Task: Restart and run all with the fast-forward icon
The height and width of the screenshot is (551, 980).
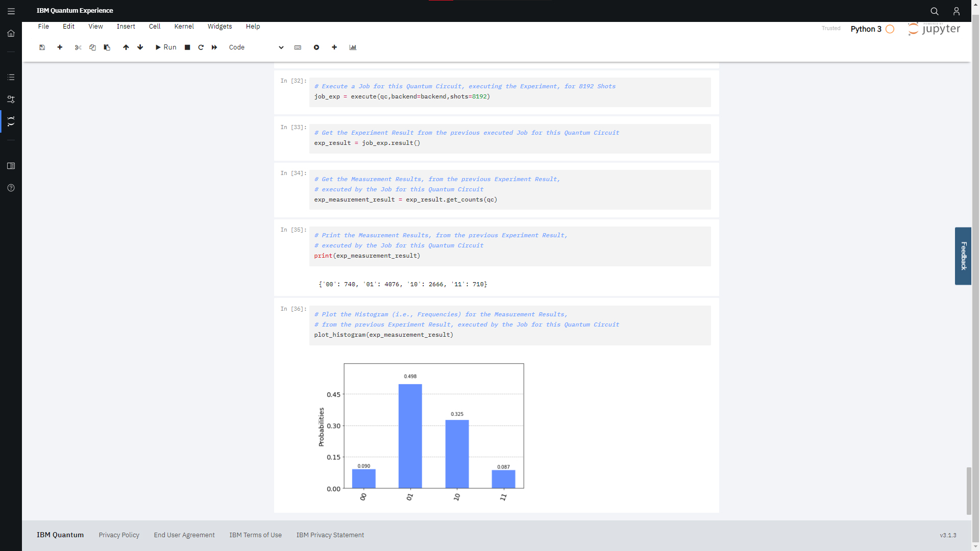Action: (214, 47)
